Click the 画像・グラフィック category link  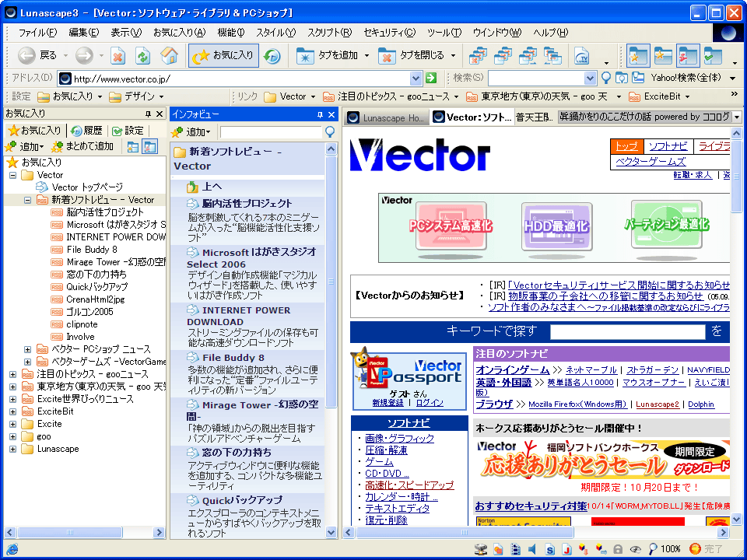coord(400,438)
